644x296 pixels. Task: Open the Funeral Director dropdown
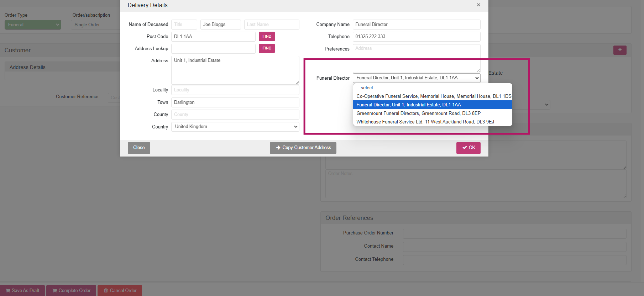coord(417,78)
